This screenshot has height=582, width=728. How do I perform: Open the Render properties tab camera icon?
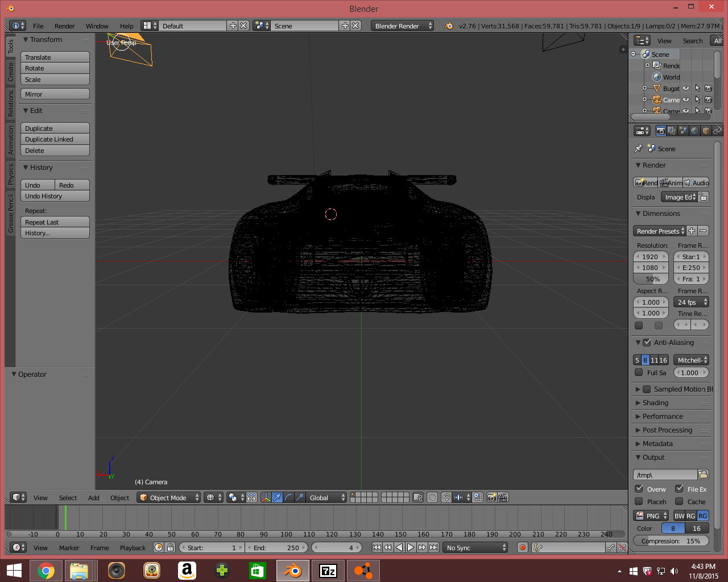coord(660,131)
